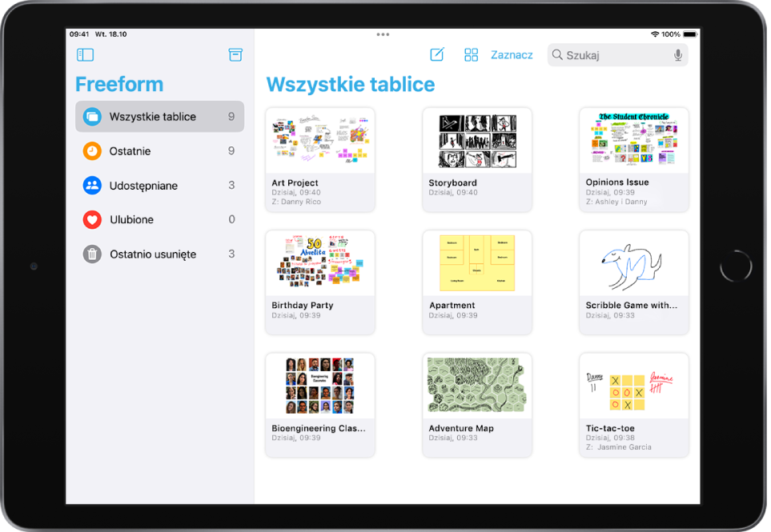Viewport: 771px width, 532px height.
Task: Click 'Scribble Game with...' title text
Action: 632,305
